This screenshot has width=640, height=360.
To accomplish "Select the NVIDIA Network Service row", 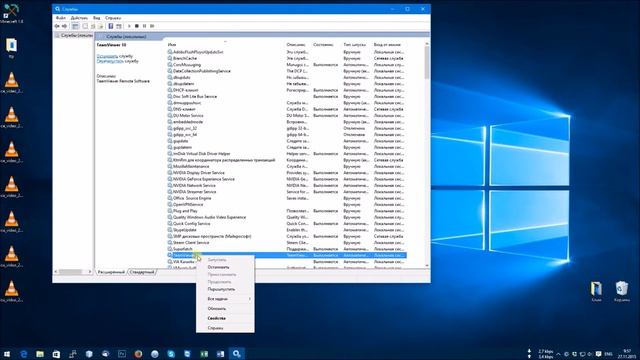I will 287,185.
